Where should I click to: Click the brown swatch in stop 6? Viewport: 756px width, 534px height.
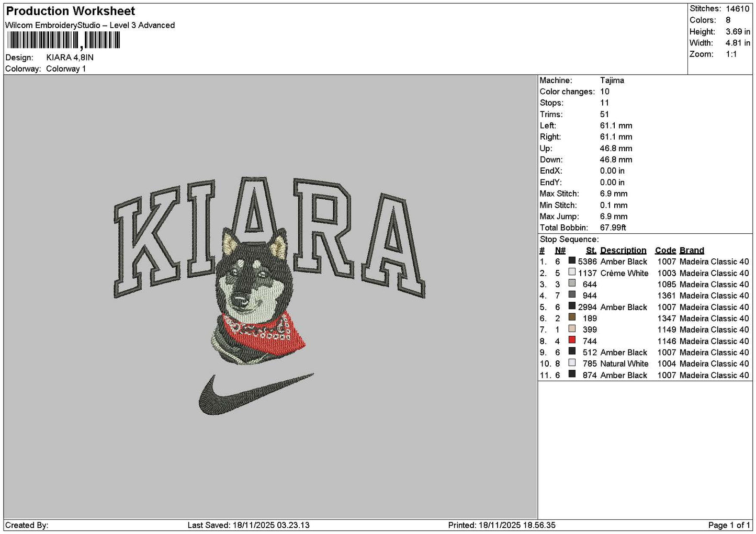(x=572, y=317)
